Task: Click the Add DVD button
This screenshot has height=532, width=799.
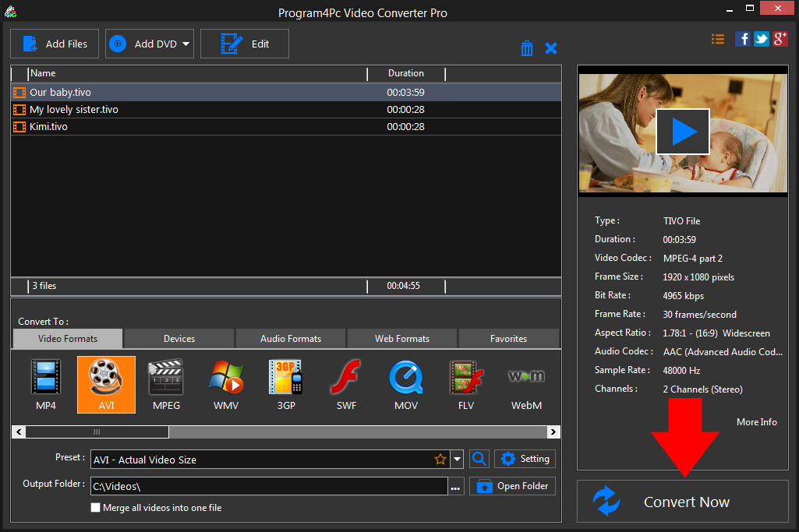Action: (150, 44)
